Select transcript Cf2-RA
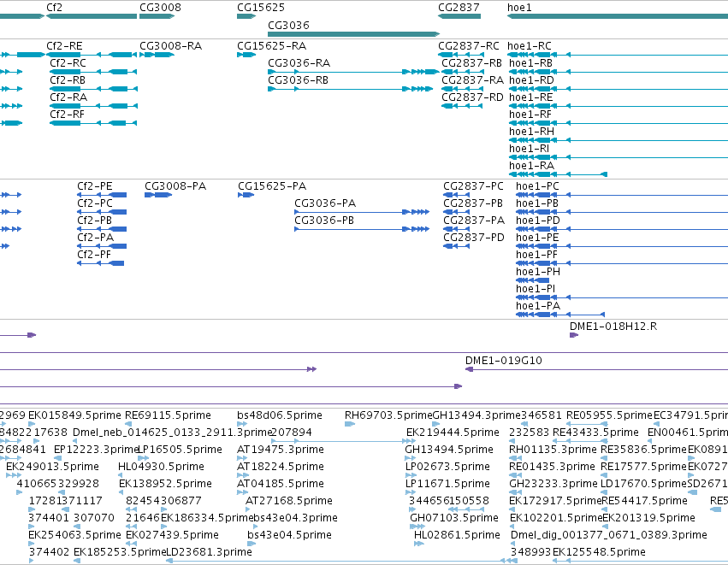 coord(68,97)
